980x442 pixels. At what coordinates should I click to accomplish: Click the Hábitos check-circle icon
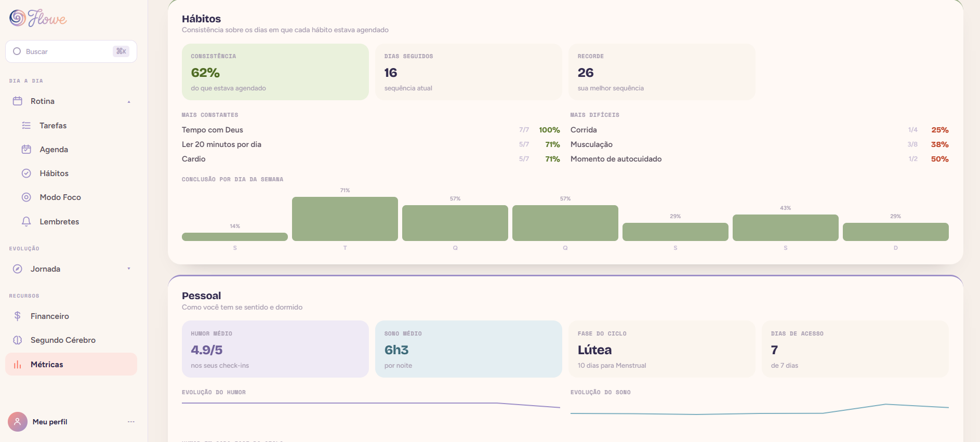pos(27,173)
